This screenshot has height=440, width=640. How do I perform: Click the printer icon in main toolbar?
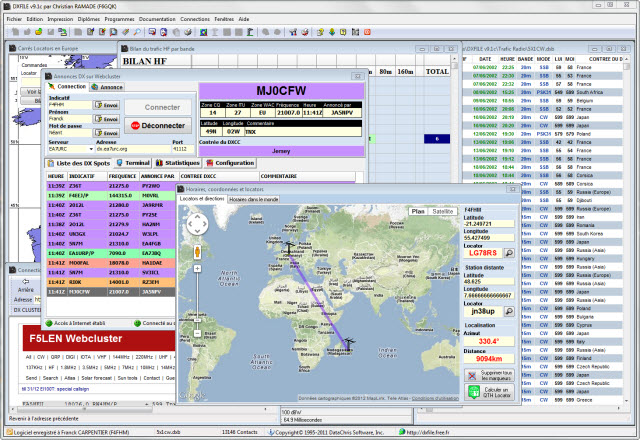(188, 32)
